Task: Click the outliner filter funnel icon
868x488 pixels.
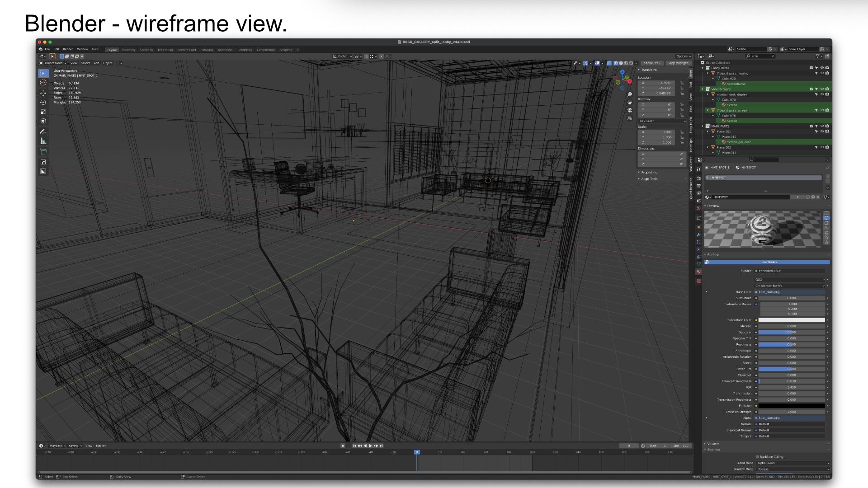Action: [817, 56]
